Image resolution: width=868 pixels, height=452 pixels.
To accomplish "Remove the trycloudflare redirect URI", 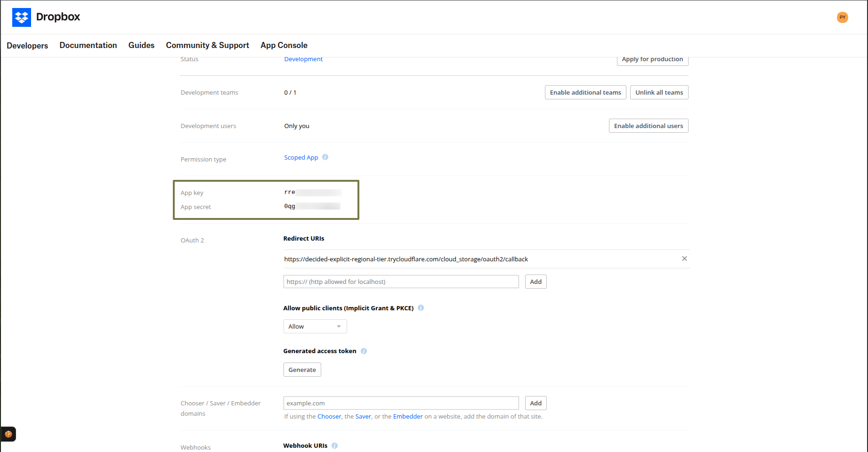I will click(684, 258).
